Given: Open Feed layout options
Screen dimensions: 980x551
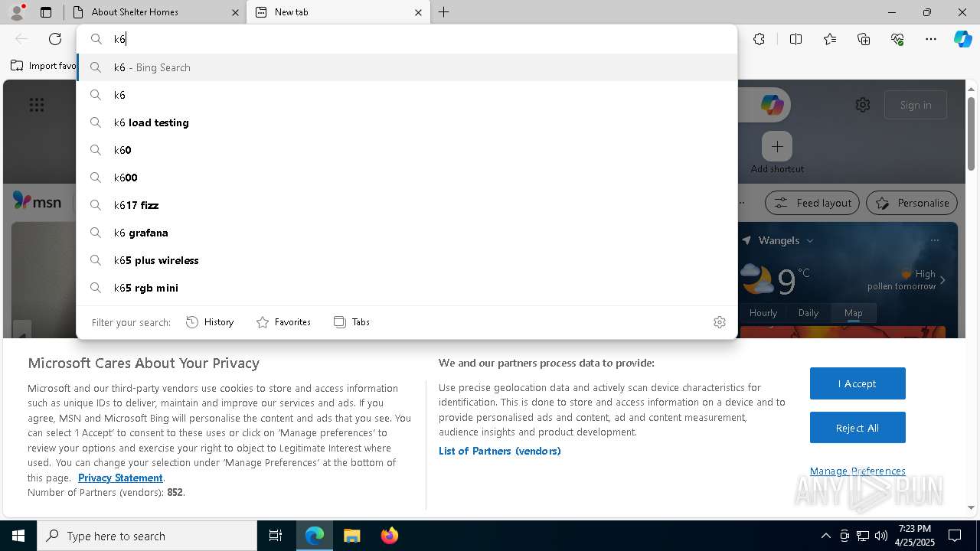Looking at the screenshot, I should click(x=812, y=203).
